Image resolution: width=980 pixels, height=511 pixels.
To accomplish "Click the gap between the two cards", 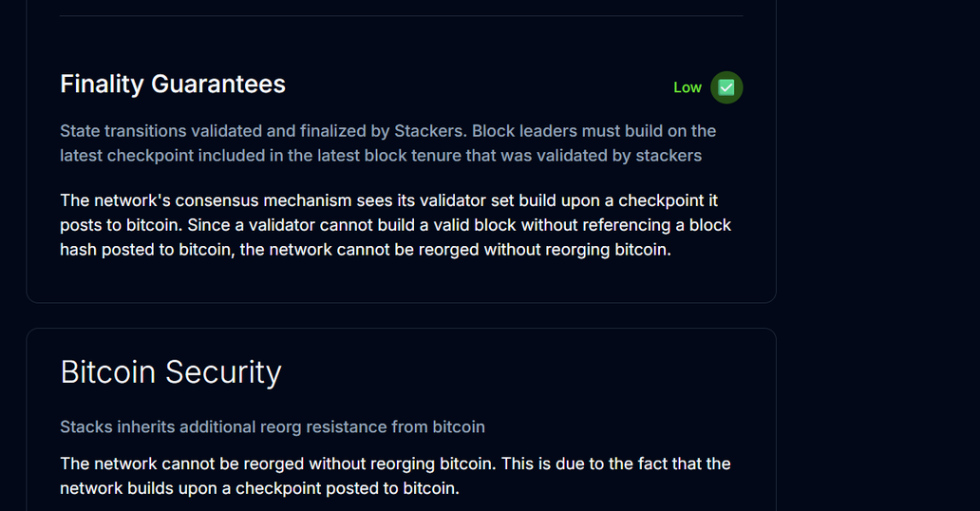I will pyautogui.click(x=402, y=316).
